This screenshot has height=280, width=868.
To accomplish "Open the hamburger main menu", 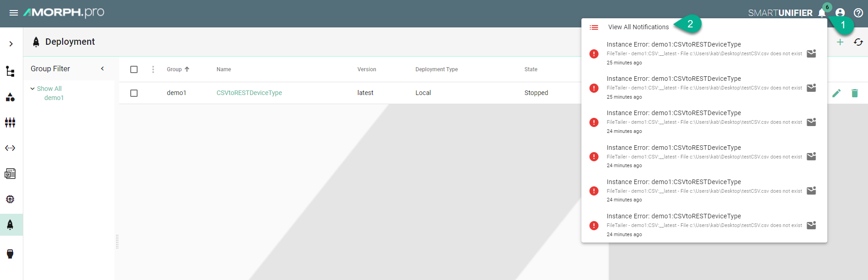I will (14, 13).
